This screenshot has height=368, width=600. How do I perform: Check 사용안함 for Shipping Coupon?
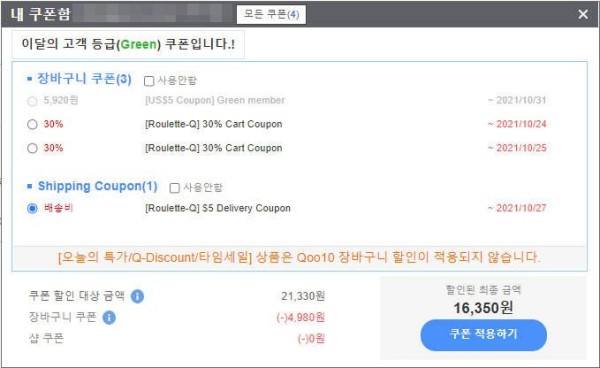click(174, 188)
